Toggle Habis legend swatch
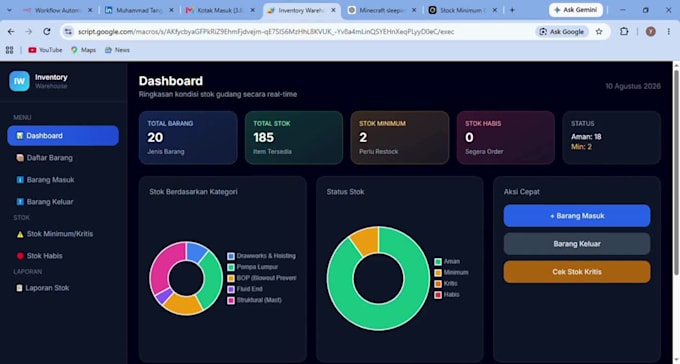 click(438, 295)
